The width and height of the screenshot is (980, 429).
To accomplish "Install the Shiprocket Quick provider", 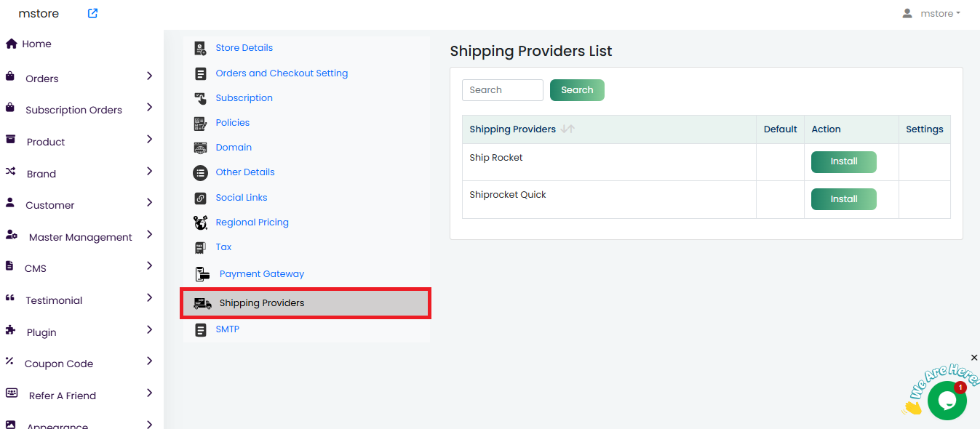I will coord(843,199).
